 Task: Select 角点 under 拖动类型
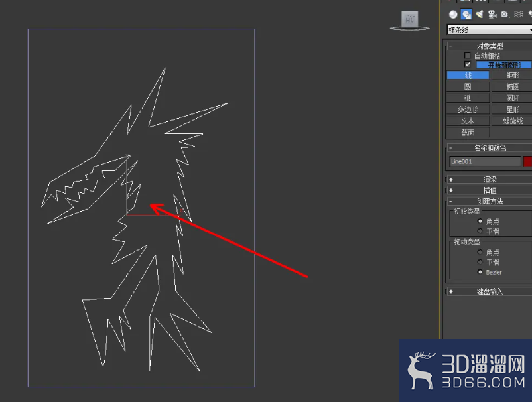pyautogui.click(x=480, y=252)
